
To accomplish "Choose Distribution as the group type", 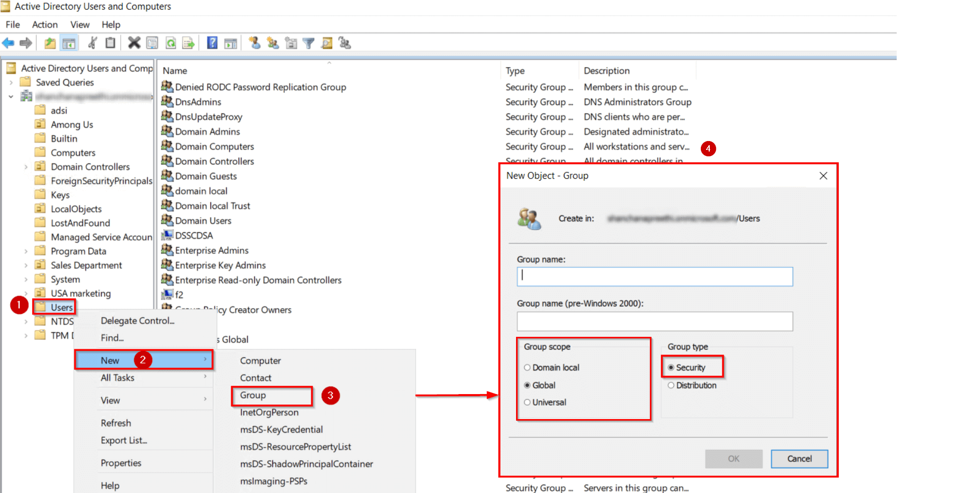I will [671, 385].
